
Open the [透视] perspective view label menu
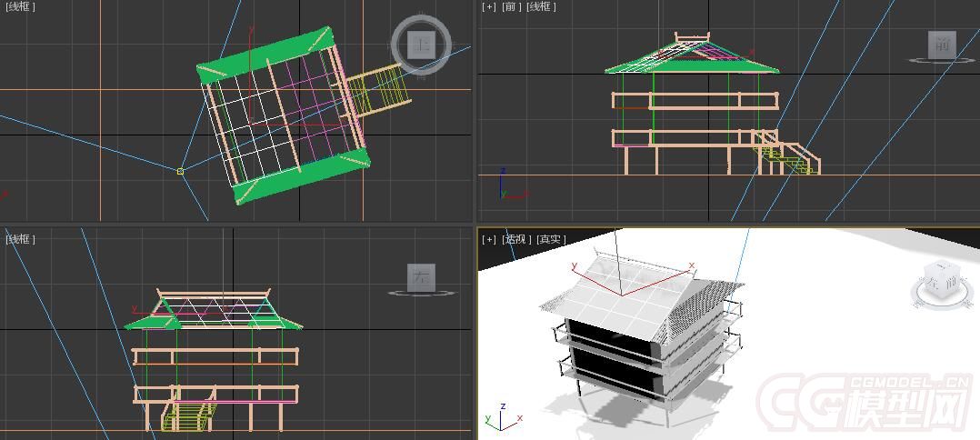tap(517, 239)
